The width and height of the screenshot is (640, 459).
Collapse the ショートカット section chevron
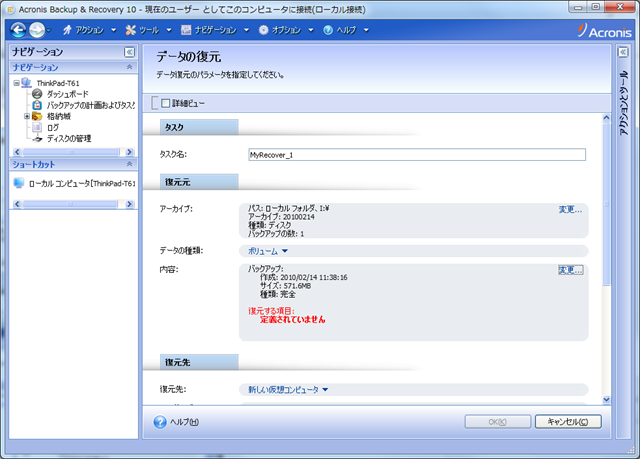click(x=129, y=164)
